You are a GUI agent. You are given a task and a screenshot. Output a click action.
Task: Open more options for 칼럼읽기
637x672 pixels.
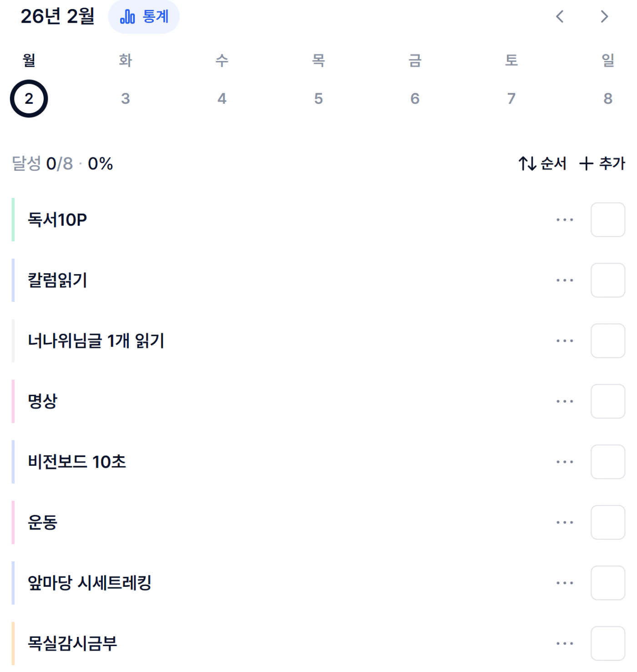click(565, 280)
